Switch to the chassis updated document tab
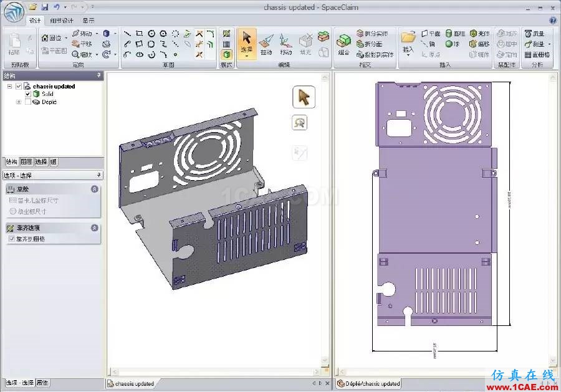The image size is (561, 392). coord(131,383)
